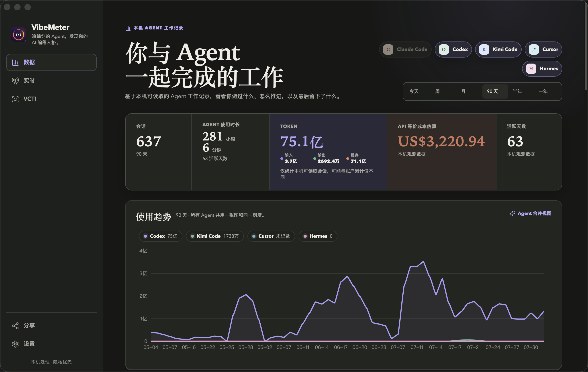This screenshot has height=372, width=588.
Task: Select the 90 天 time range tab
Action: click(495, 91)
